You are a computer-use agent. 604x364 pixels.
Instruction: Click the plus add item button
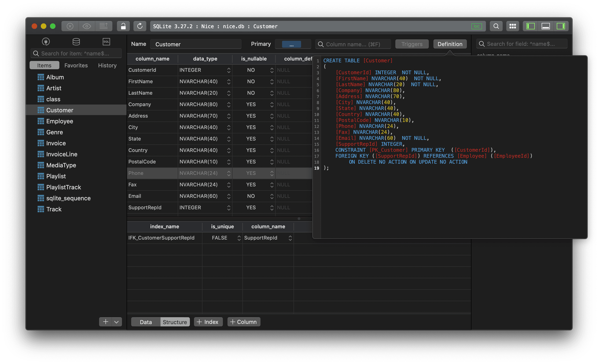point(105,322)
